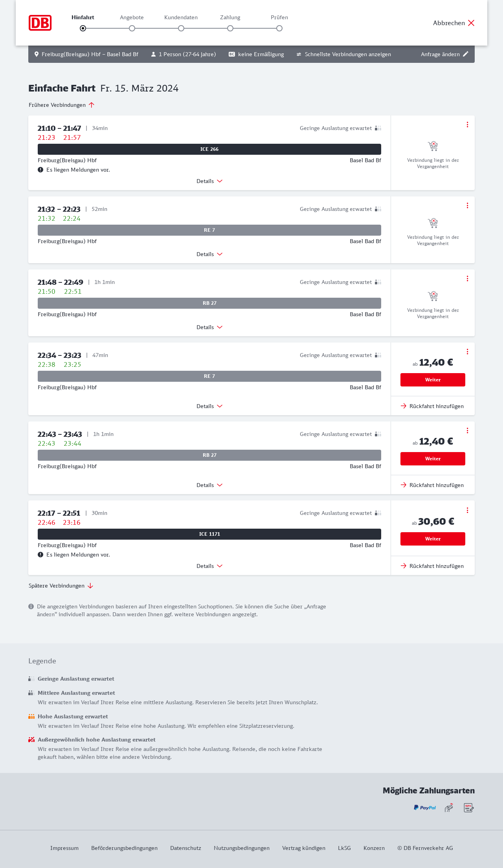Click the PayPal payment logo

[424, 808]
